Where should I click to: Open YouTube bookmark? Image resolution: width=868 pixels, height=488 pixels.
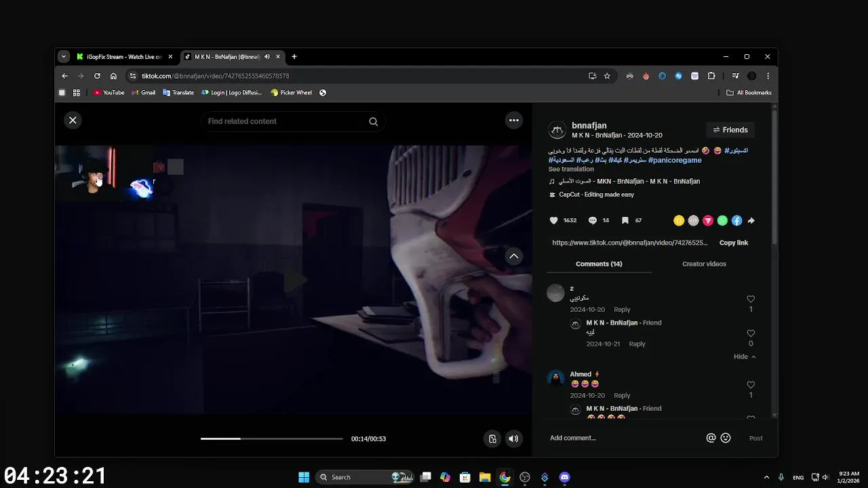109,93
